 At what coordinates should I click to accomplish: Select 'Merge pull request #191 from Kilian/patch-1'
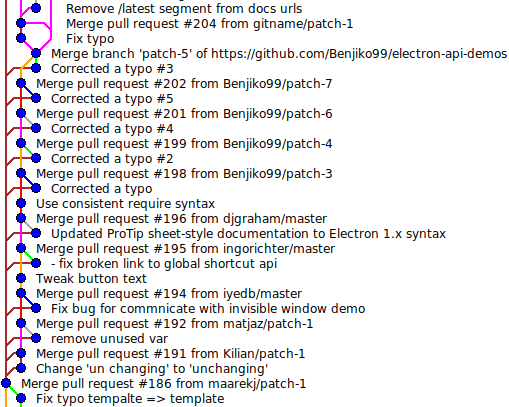click(170, 354)
